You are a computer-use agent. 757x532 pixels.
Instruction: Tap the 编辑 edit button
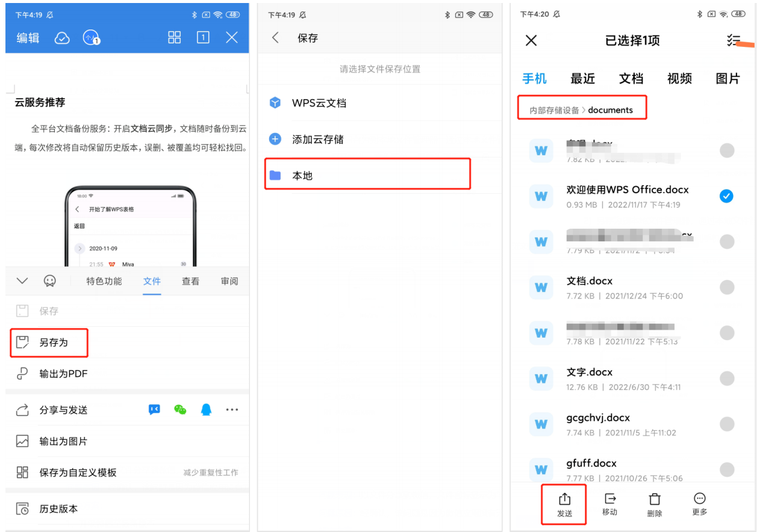pyautogui.click(x=28, y=38)
